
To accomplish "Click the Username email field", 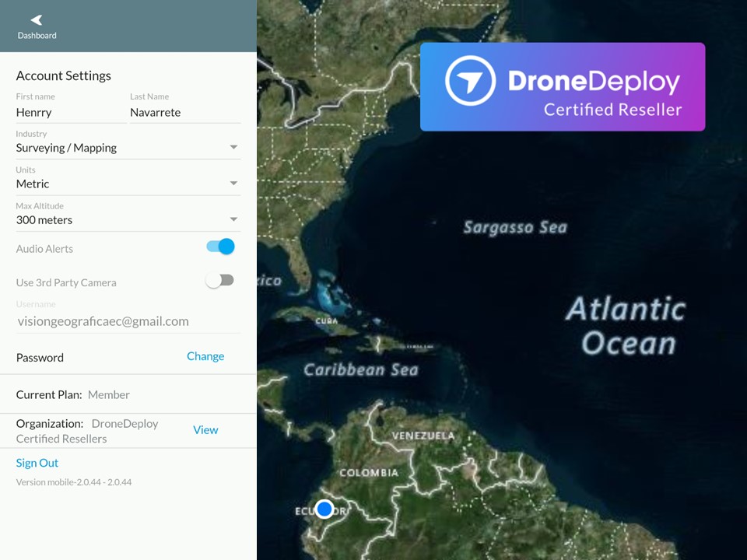I will (x=128, y=321).
